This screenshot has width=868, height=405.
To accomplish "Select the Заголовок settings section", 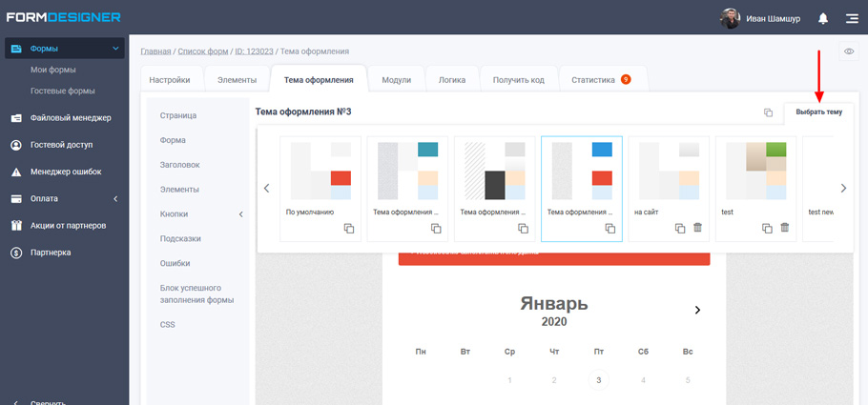I will [x=180, y=165].
